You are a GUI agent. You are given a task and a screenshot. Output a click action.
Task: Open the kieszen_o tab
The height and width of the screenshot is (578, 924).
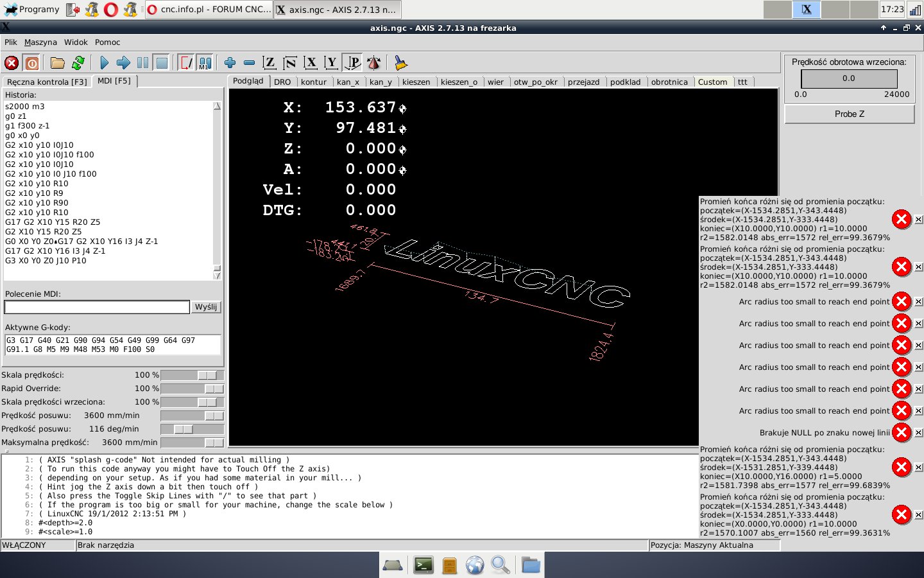pos(459,82)
